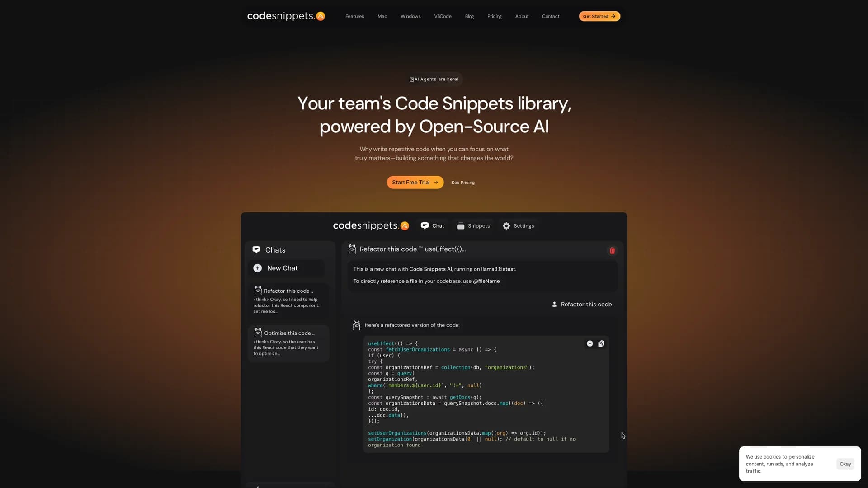Click 'Here's a refactored version of the code:' text
The height and width of the screenshot is (488, 868).
pos(412,325)
